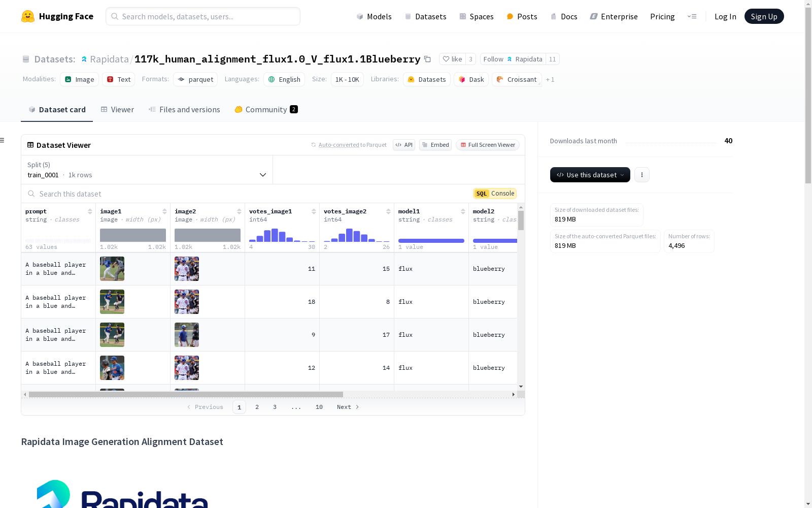Open the Full Screen Viewer
812x508 pixels.
pyautogui.click(x=488, y=145)
